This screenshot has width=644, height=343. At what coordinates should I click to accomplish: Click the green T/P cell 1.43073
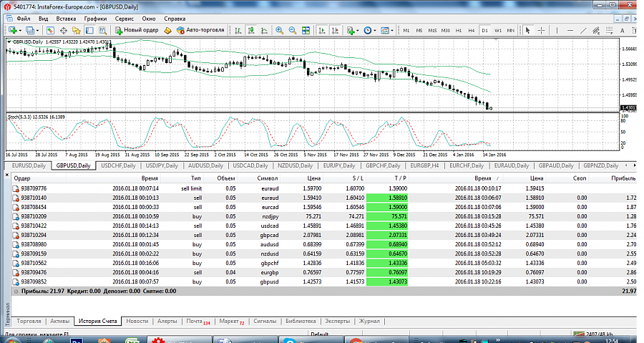pos(387,282)
